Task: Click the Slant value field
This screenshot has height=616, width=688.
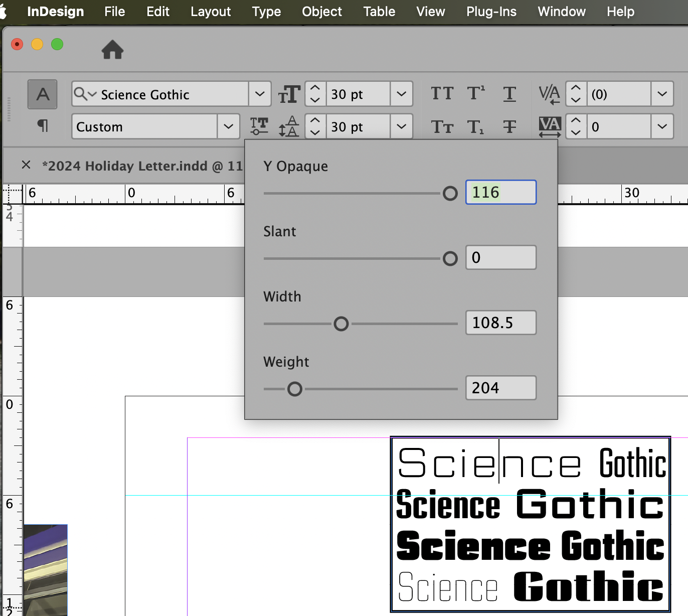Action: pos(501,257)
